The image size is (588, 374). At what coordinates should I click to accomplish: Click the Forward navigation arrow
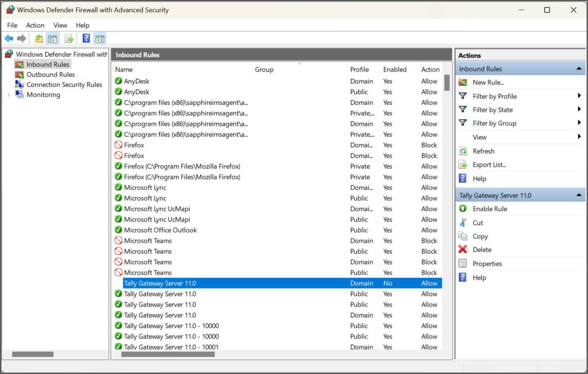pos(22,38)
